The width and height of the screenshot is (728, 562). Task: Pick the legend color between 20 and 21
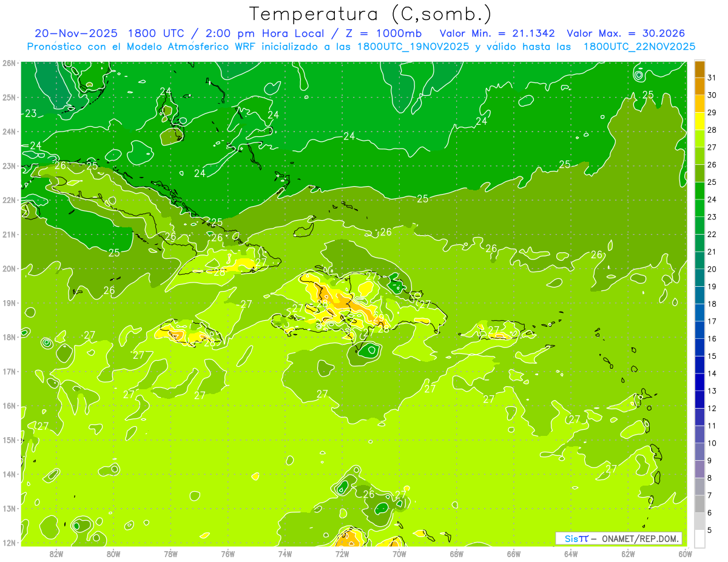tap(700, 261)
